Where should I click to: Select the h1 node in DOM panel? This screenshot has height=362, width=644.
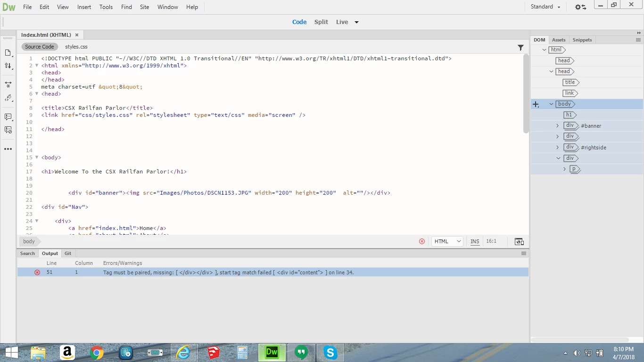pos(570,115)
